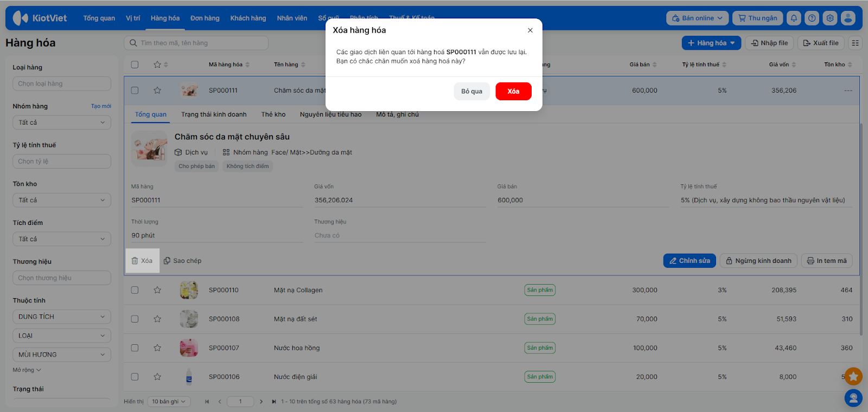This screenshot has width=868, height=412.
Task: Tick checkbox for SP000107 row
Action: [x=135, y=348]
